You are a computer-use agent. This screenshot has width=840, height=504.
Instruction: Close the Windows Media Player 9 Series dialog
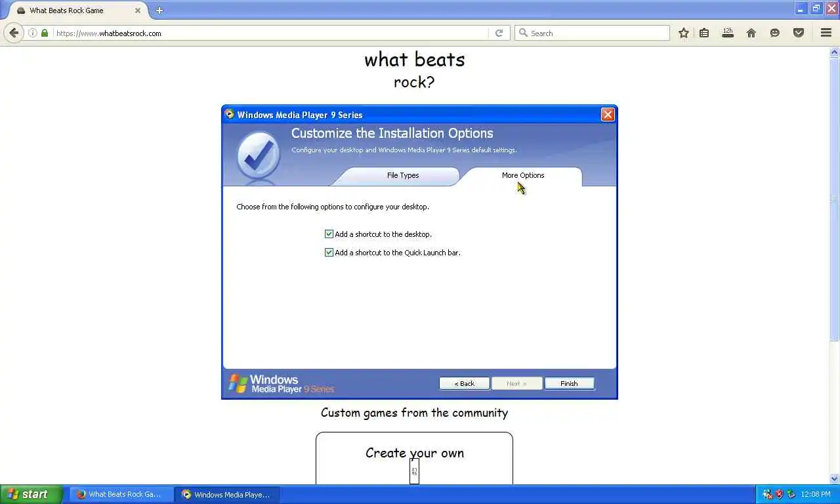point(608,114)
